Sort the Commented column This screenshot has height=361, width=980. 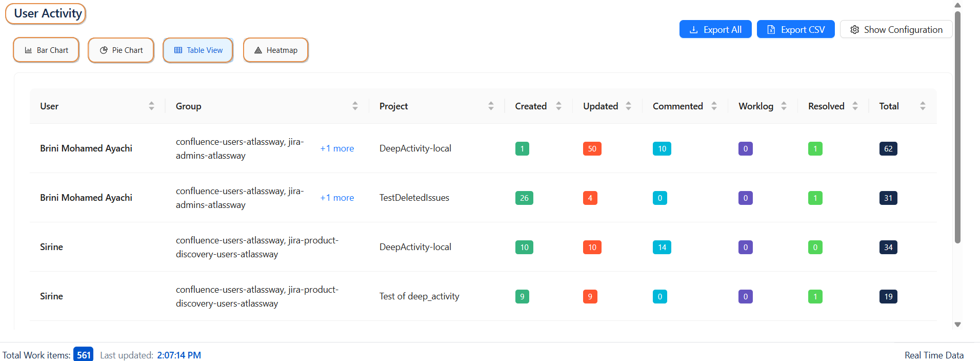click(x=714, y=106)
